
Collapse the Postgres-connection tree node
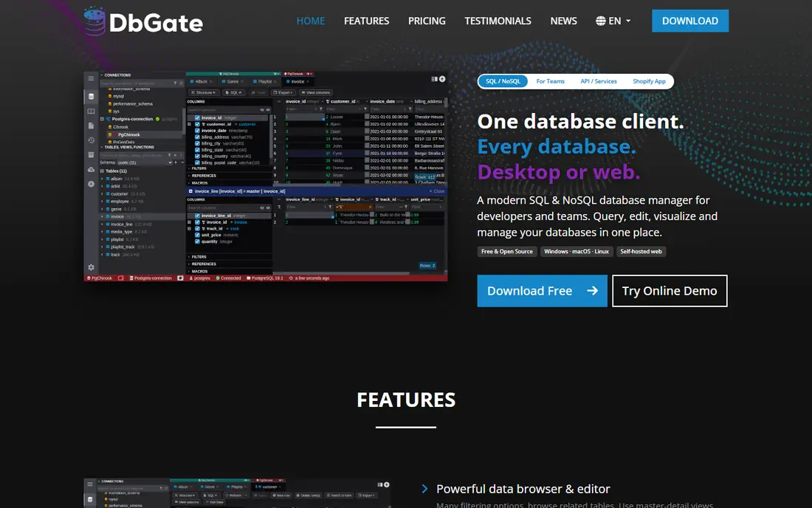pyautogui.click(x=102, y=119)
